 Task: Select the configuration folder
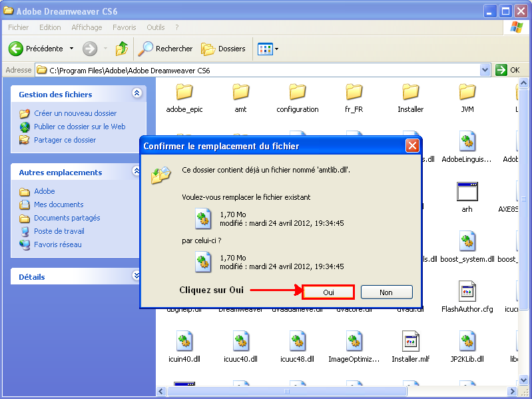(x=297, y=98)
